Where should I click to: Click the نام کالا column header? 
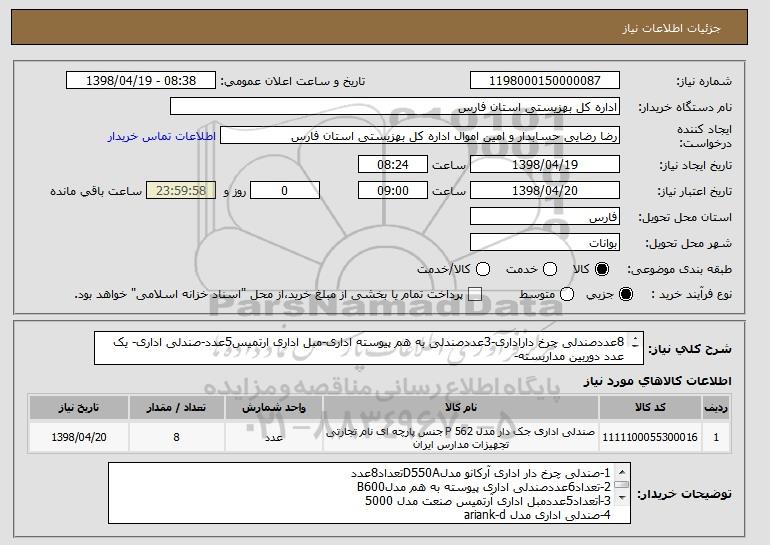[461, 408]
